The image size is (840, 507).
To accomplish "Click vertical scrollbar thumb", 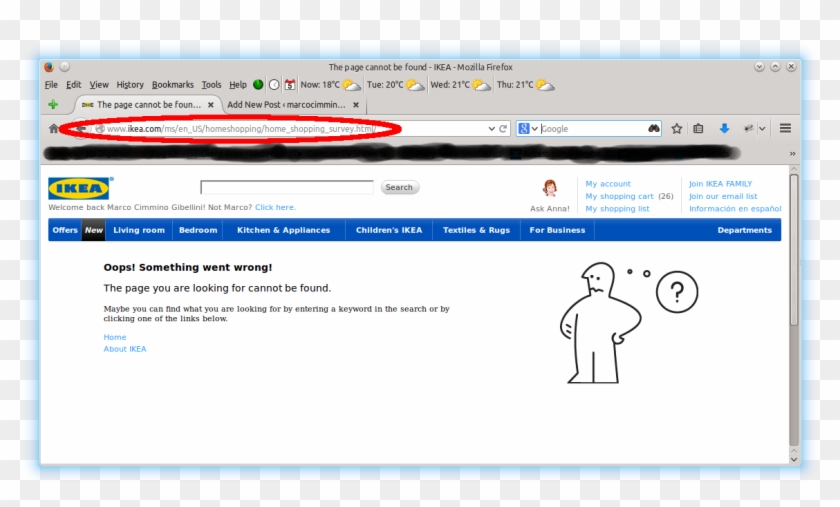I will [x=794, y=249].
